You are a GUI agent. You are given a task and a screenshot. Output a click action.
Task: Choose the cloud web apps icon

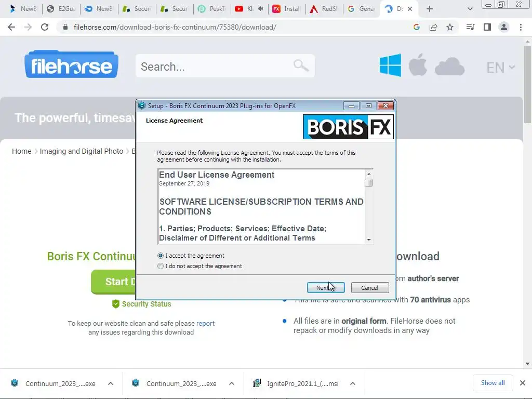(x=449, y=66)
